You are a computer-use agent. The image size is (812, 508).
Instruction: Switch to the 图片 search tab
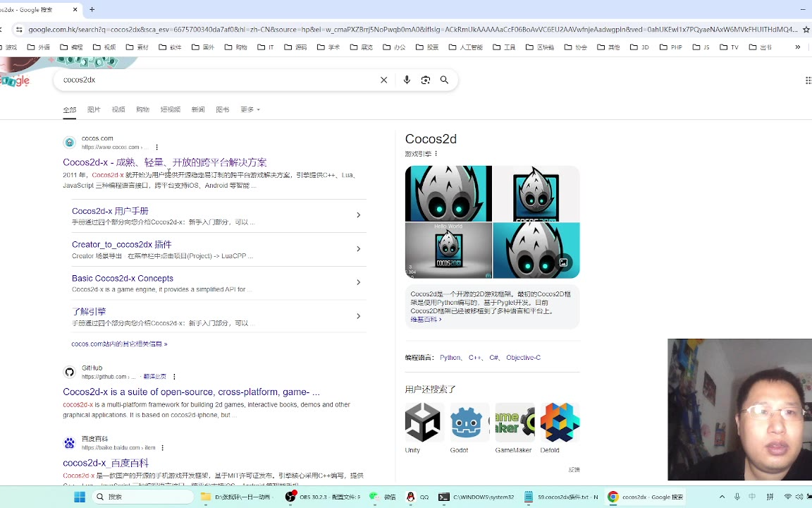point(94,109)
